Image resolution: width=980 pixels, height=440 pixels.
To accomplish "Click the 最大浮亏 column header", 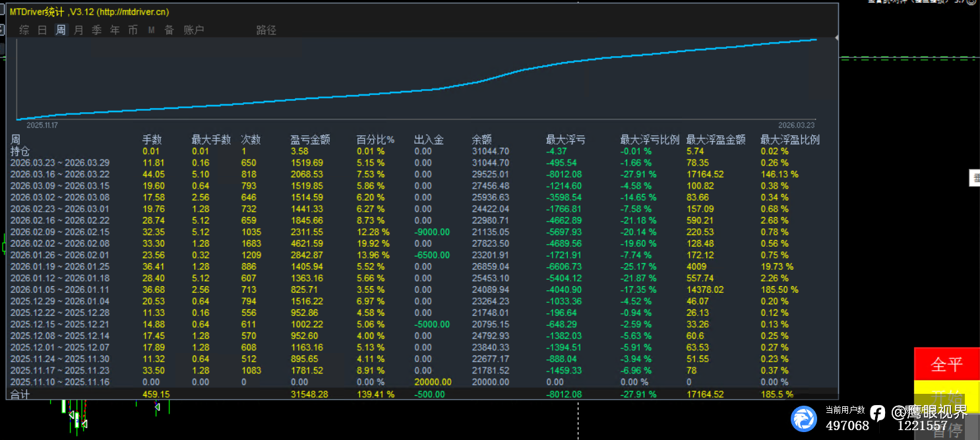I will coord(565,140).
